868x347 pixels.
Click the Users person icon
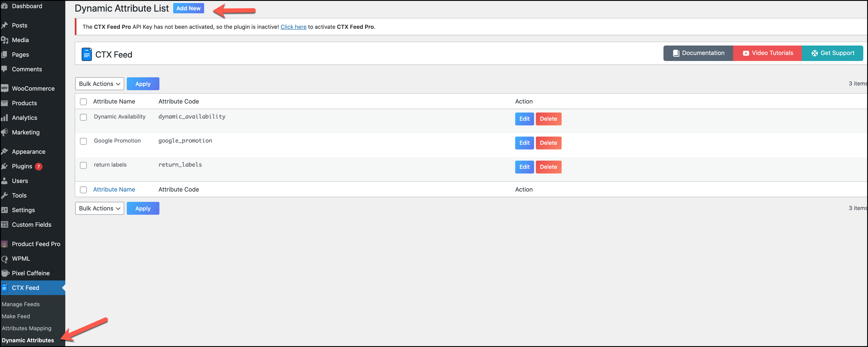click(x=4, y=181)
